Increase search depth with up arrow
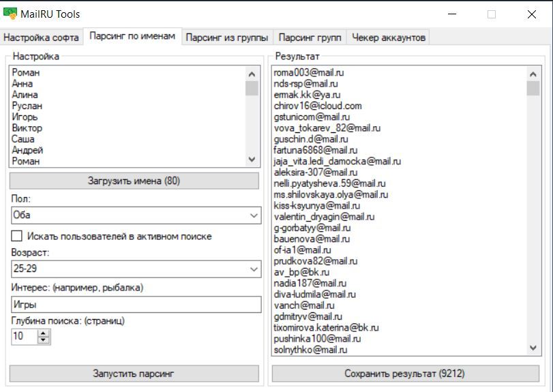 [x=44, y=333]
